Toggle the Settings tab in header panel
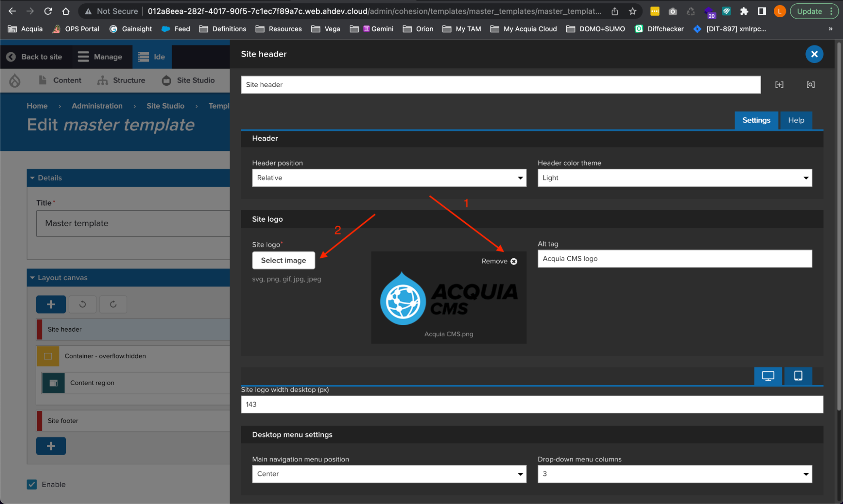843x504 pixels. pos(756,119)
